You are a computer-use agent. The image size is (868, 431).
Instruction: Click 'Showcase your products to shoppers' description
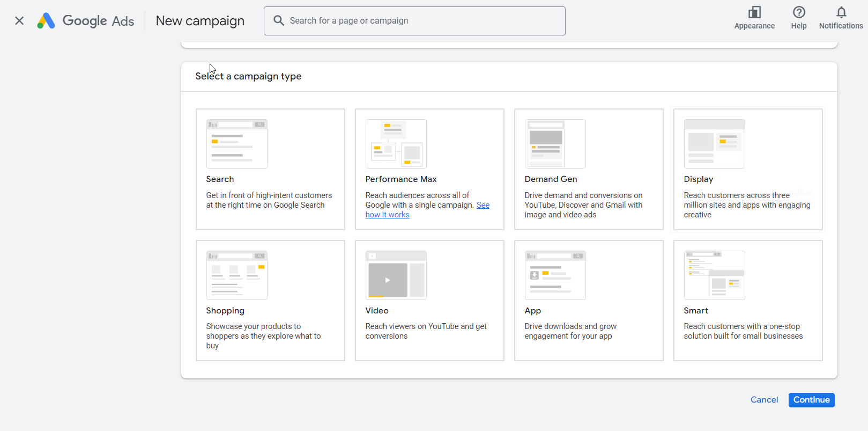tap(263, 336)
